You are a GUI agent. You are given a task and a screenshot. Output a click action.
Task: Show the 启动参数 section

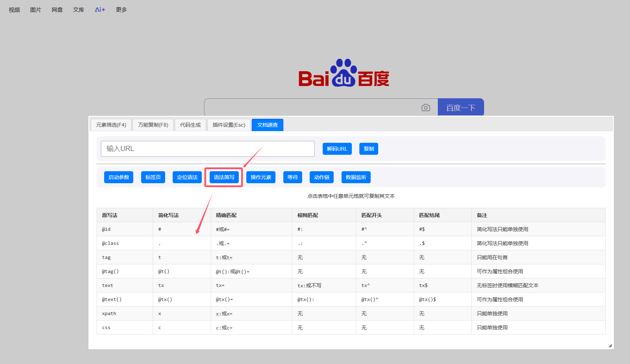(119, 177)
